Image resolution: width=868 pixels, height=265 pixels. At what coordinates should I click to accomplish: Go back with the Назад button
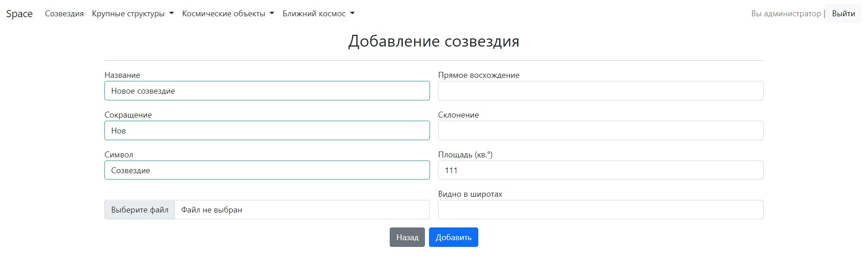tap(407, 237)
